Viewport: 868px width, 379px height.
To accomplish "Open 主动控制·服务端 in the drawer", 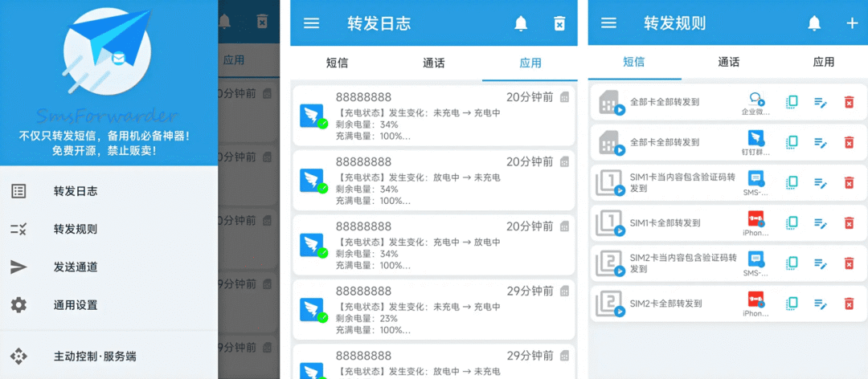I will (x=108, y=357).
